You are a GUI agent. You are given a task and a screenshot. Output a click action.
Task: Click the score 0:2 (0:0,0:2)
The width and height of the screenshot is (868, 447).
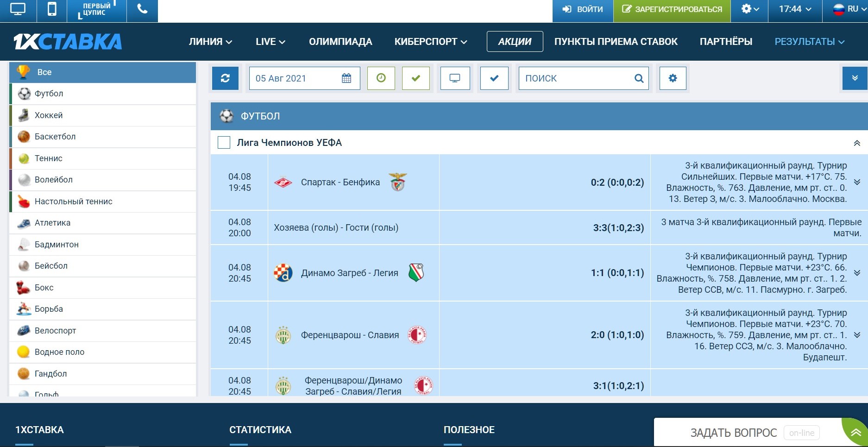[617, 183]
